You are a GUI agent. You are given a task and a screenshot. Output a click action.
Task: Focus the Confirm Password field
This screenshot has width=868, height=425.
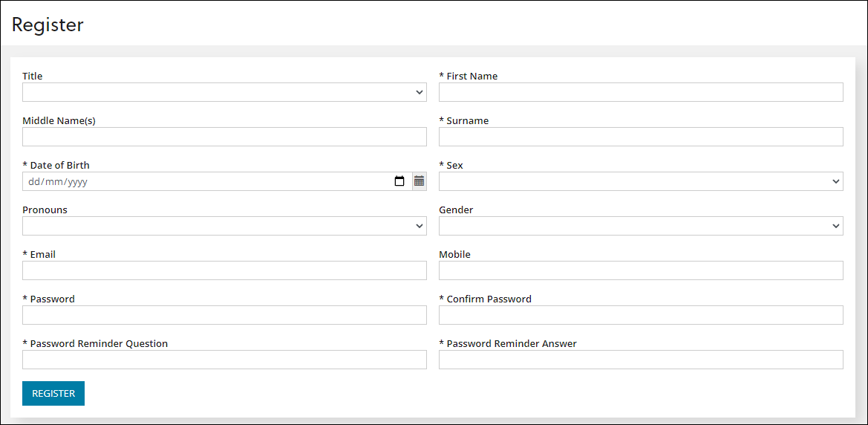pos(641,315)
